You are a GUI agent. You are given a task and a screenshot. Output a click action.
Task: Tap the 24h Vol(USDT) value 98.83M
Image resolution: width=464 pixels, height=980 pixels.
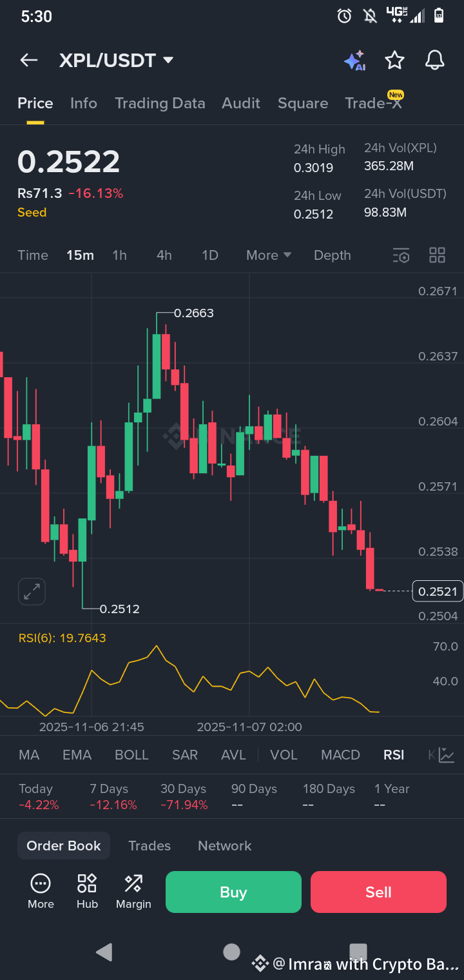click(385, 211)
